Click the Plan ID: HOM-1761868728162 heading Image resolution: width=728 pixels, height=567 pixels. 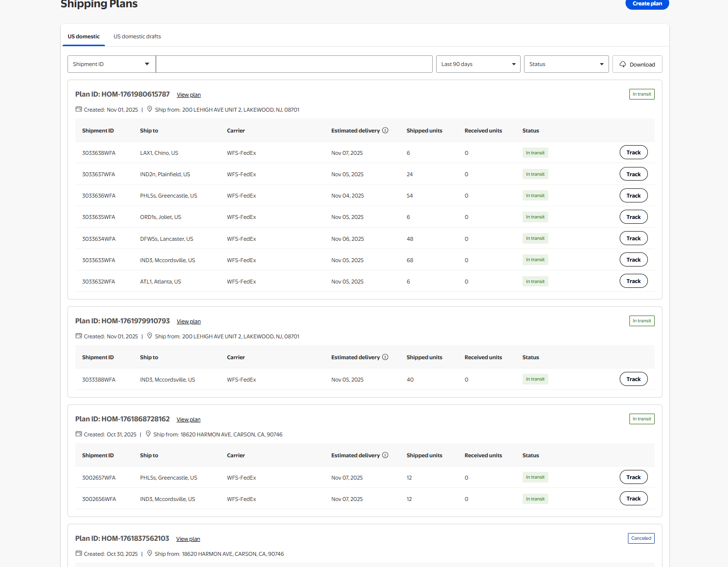pyautogui.click(x=122, y=419)
